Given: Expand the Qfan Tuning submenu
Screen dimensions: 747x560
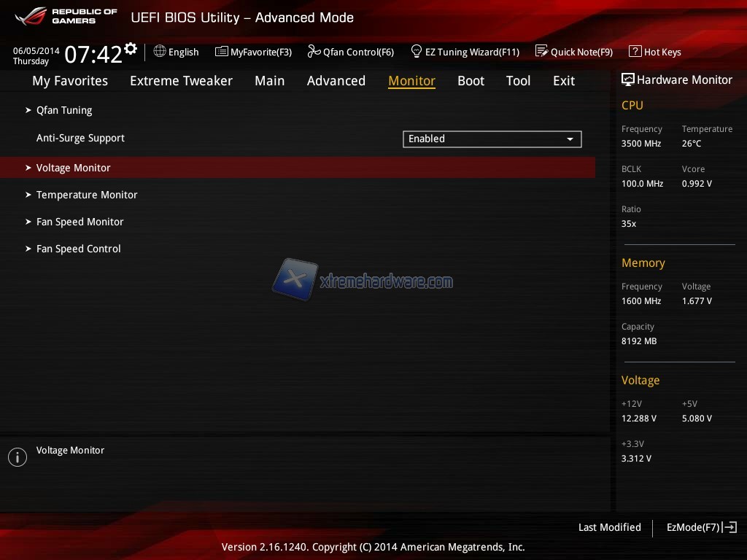Looking at the screenshot, I should (64, 111).
